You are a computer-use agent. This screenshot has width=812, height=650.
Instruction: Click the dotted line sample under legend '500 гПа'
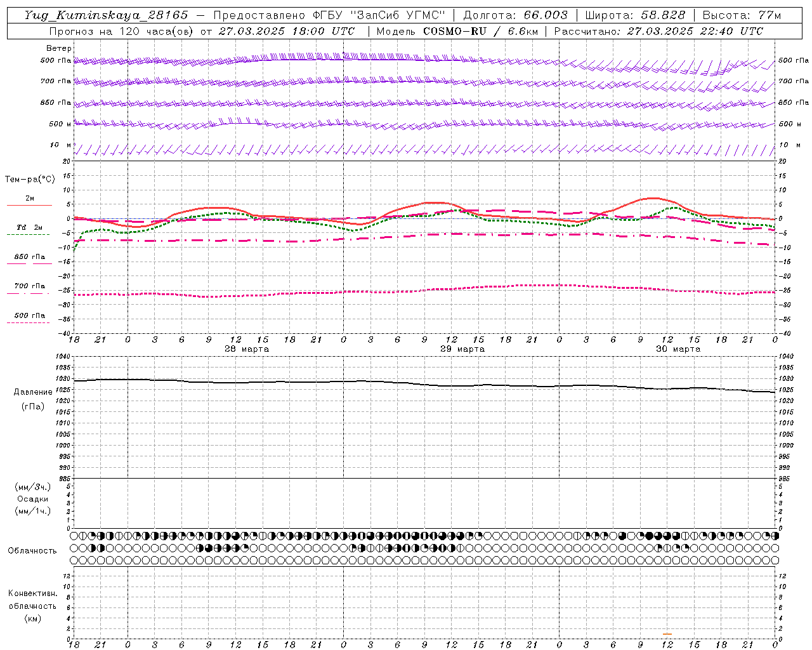pyautogui.click(x=28, y=322)
